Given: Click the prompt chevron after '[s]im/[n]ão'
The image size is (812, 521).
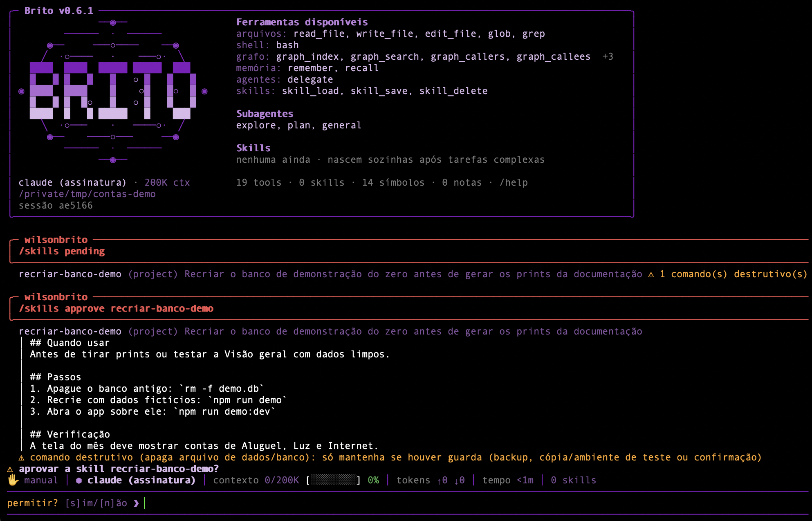Looking at the screenshot, I should coord(136,503).
